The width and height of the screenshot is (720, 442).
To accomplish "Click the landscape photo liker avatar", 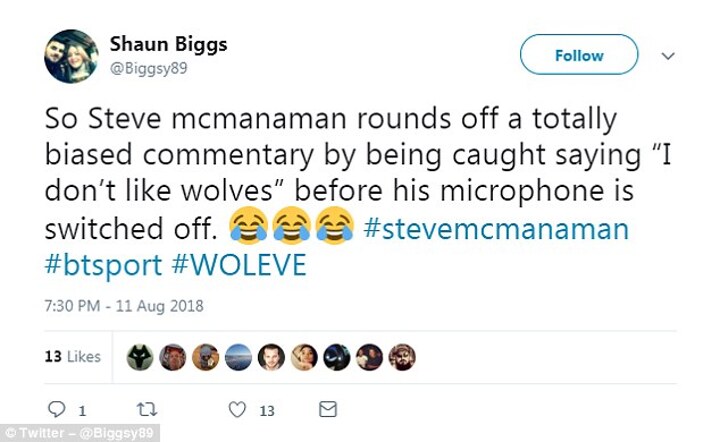I will coord(238,357).
